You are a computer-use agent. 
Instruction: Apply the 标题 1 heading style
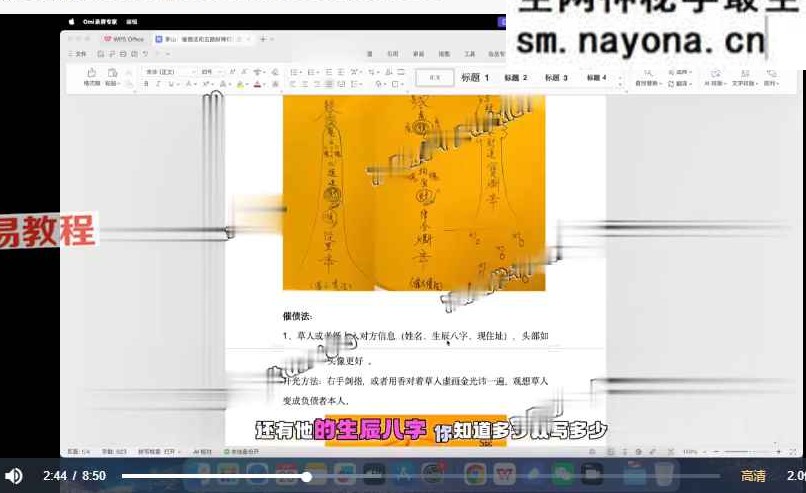[475, 78]
